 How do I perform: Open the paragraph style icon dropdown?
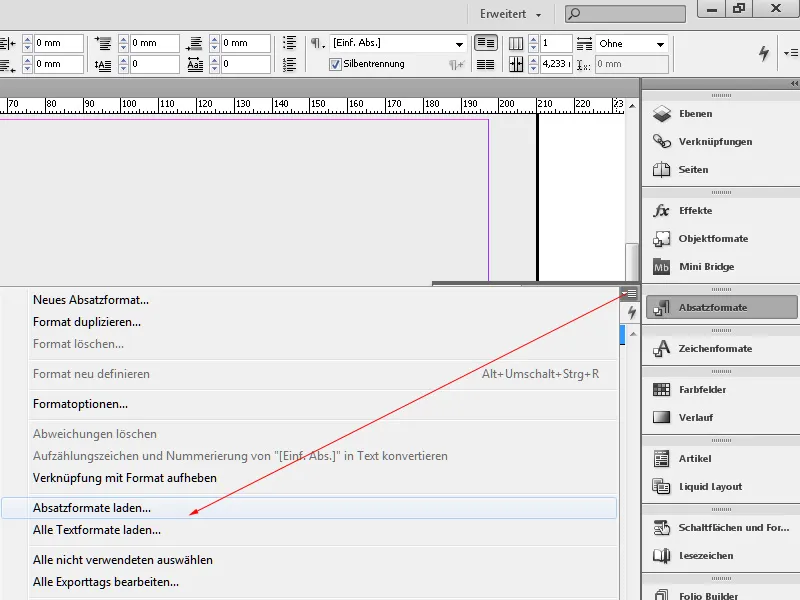tap(318, 43)
